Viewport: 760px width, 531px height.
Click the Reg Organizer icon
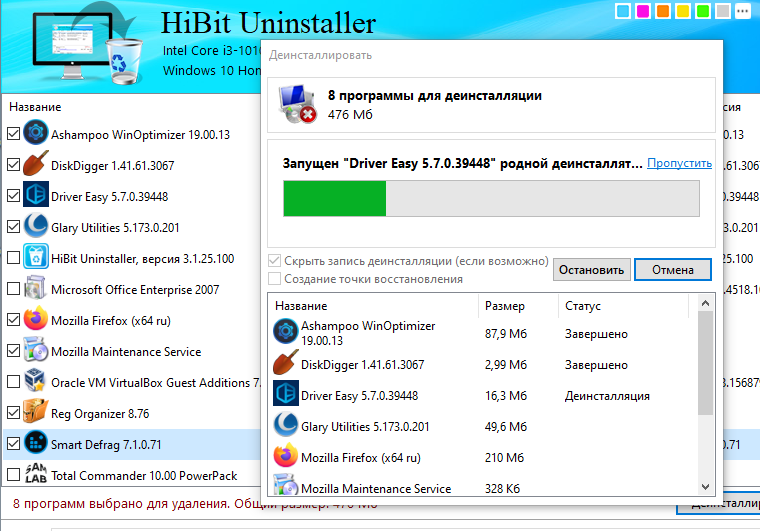pos(36,411)
